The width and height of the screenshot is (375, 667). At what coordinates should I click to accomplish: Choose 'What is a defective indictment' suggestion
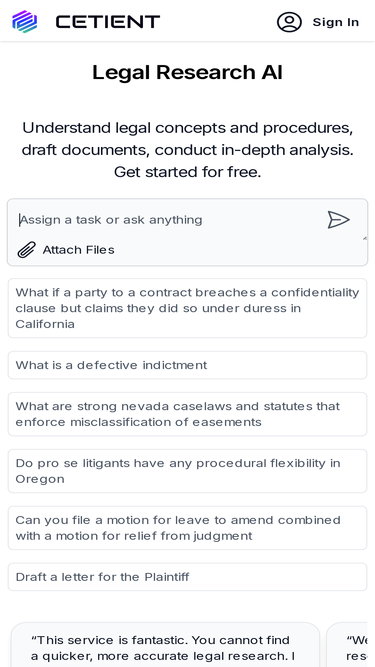point(188,365)
